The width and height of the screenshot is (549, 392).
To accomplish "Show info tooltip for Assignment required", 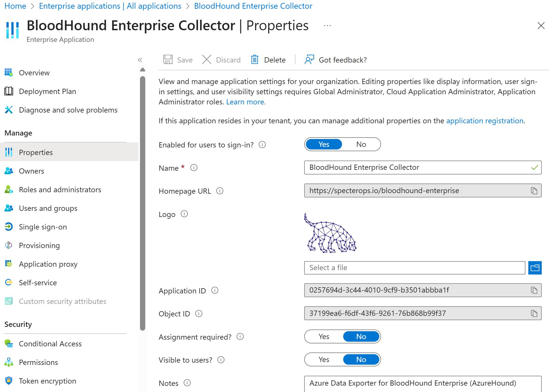I will 240,336.
